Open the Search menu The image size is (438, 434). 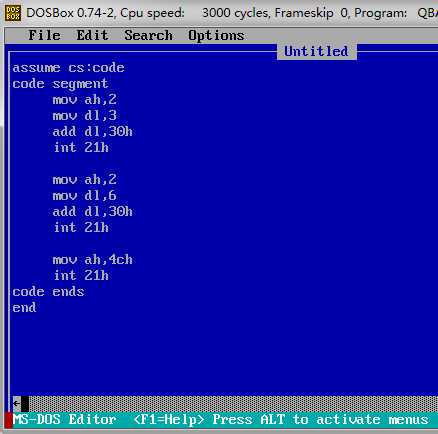click(148, 35)
